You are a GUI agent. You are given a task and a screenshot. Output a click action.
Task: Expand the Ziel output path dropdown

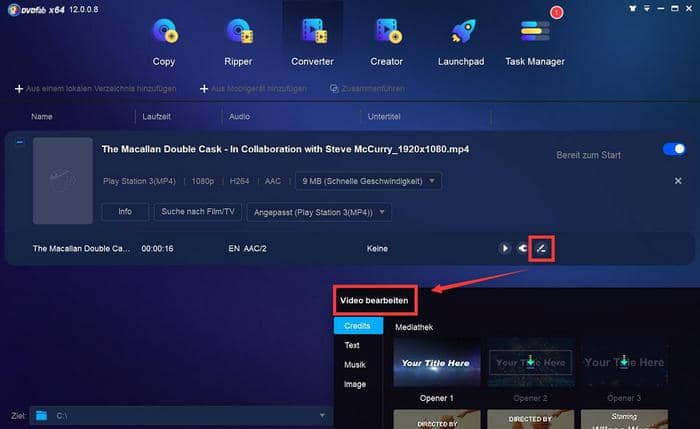click(x=322, y=415)
